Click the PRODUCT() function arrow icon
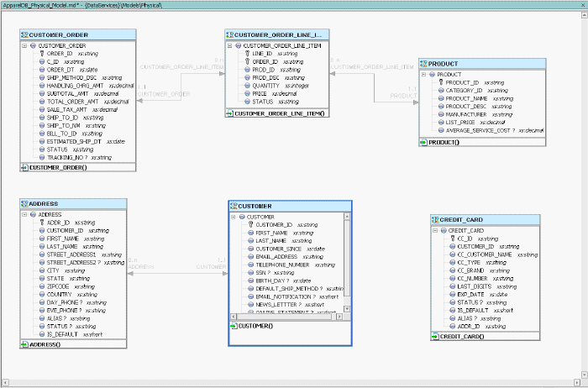Screen dimensions: 588x388 (423, 143)
